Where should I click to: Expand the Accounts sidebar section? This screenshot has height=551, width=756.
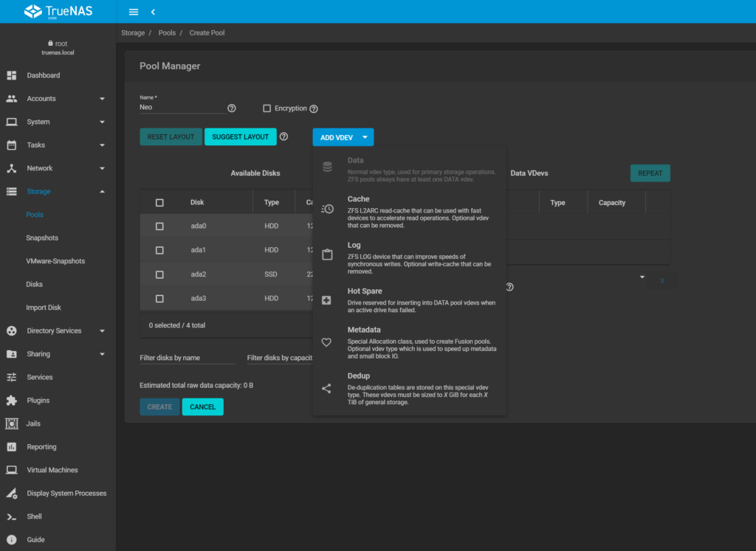[102, 99]
